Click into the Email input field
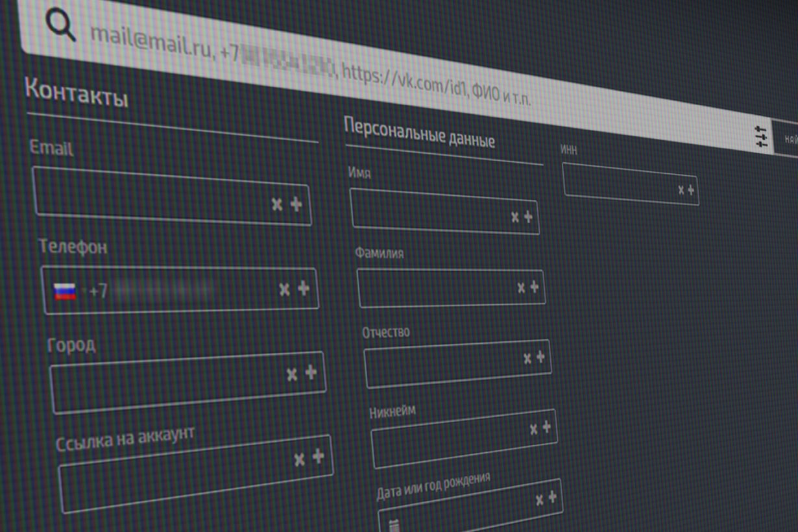This screenshot has height=532, width=798. [149, 192]
